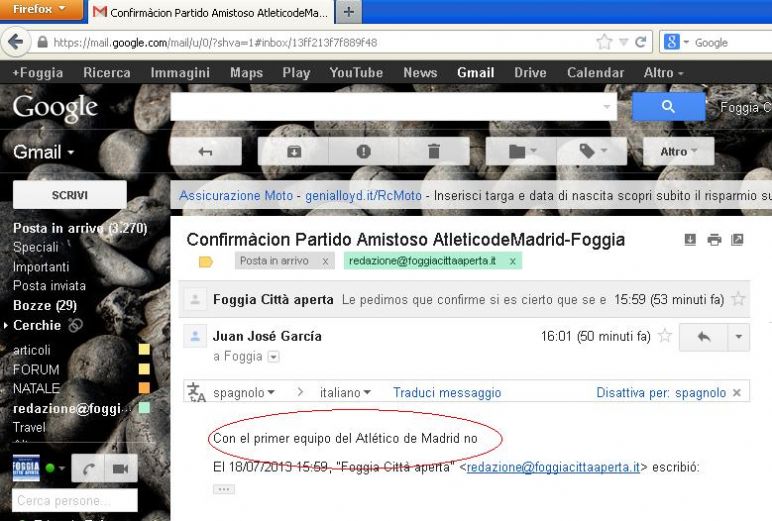The height and width of the screenshot is (521, 772).
Task: Reload the page with the refresh icon
Action: coord(640,42)
